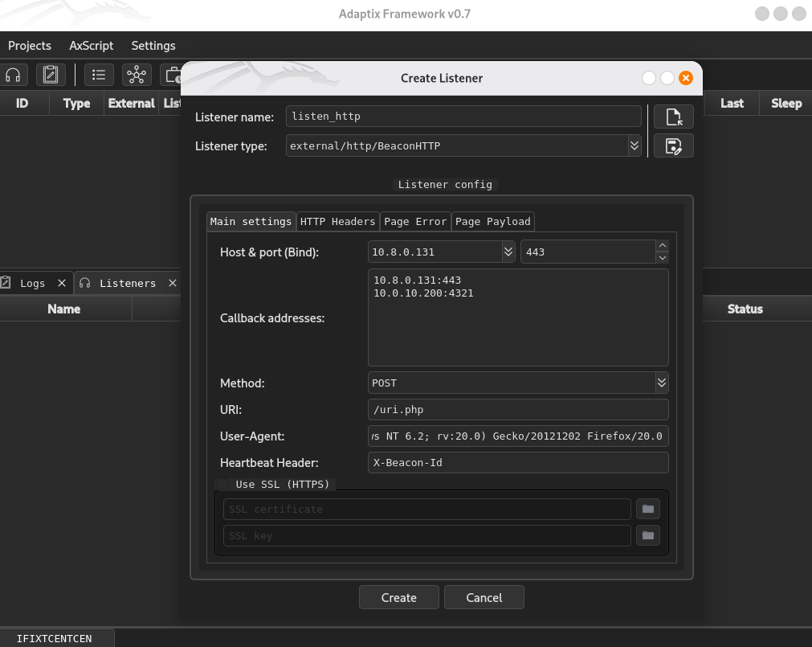Click the port number field showing 443
This screenshot has height=647, width=812.
pyautogui.click(x=588, y=252)
